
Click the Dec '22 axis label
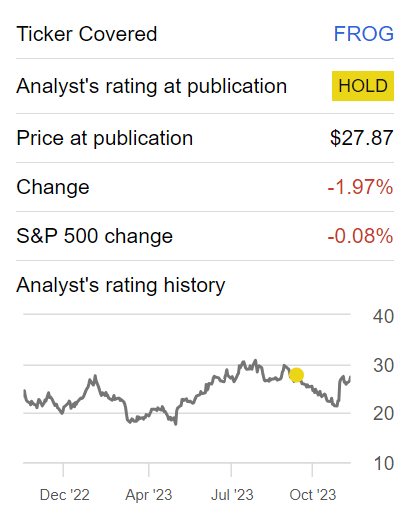coord(65,495)
